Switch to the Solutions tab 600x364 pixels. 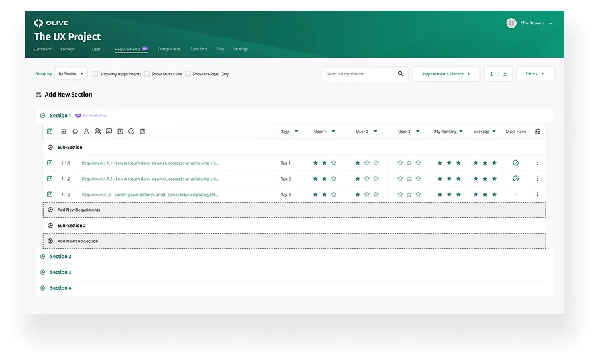(x=199, y=49)
